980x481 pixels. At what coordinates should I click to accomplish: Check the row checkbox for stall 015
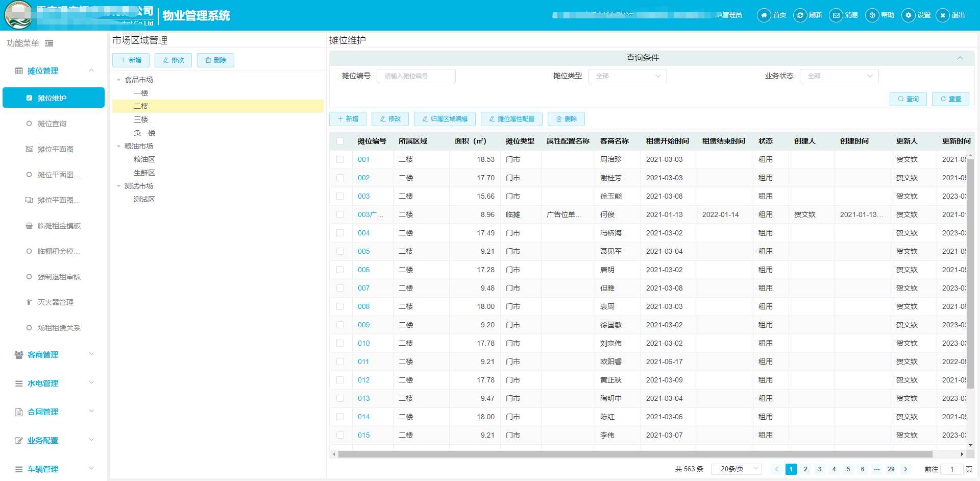[340, 436]
